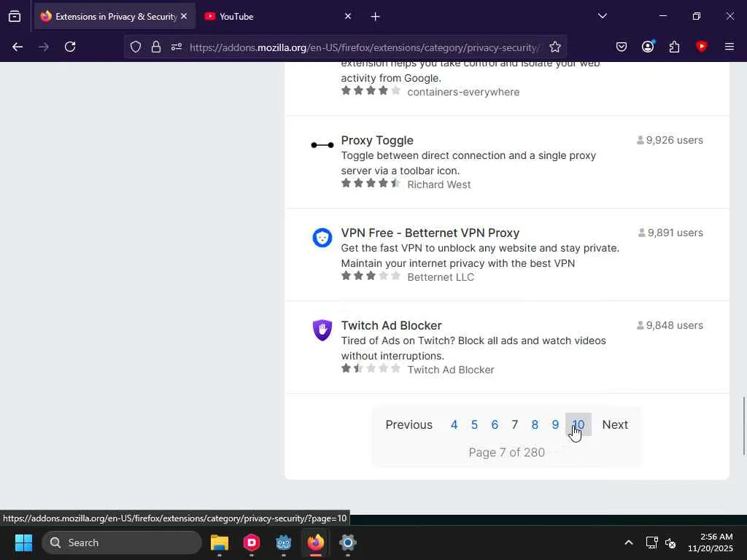Screen dimensions: 747x560
Task: Click the 'Page 7 of 280' text
Action: pyautogui.click(x=506, y=452)
